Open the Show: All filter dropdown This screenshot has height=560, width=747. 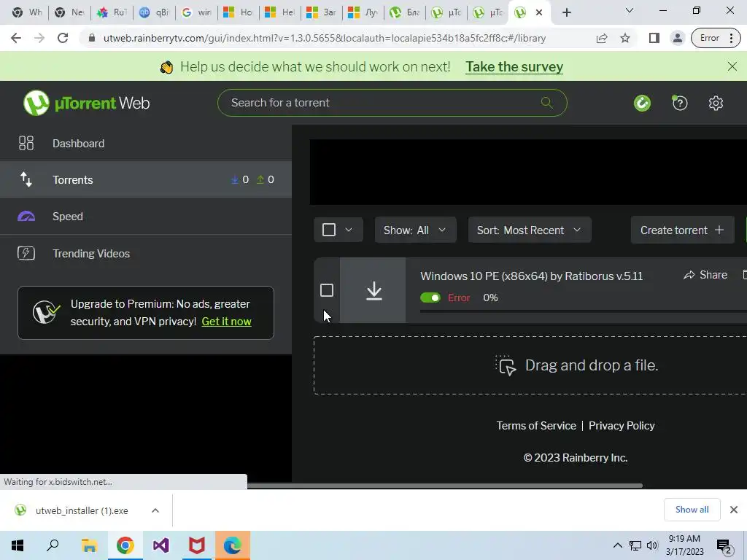pyautogui.click(x=415, y=230)
